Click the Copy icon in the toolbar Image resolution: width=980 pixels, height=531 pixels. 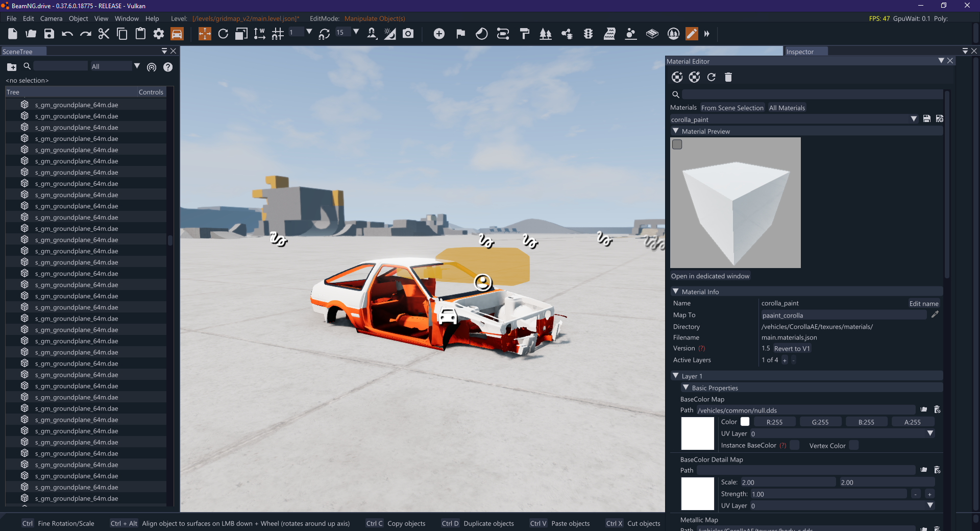tap(122, 34)
